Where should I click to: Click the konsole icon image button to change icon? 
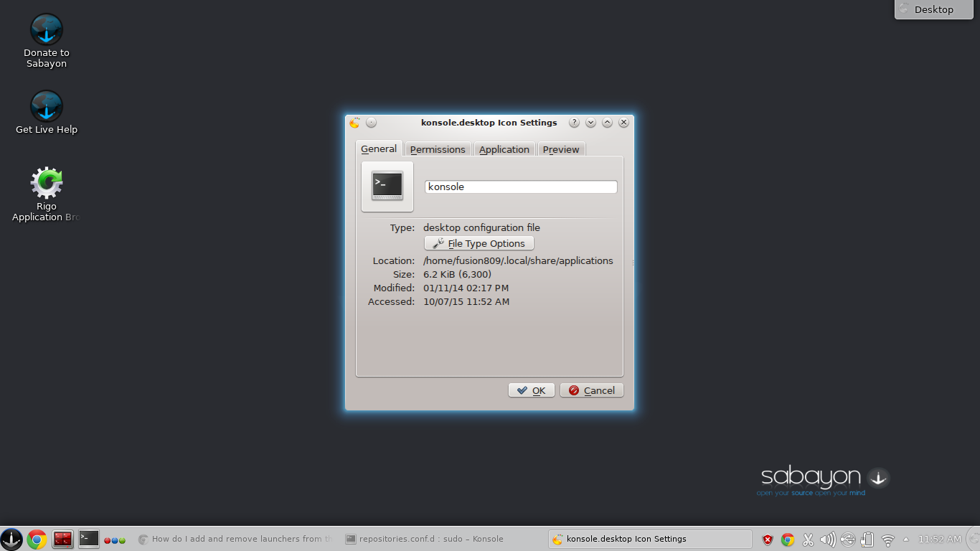[387, 187]
